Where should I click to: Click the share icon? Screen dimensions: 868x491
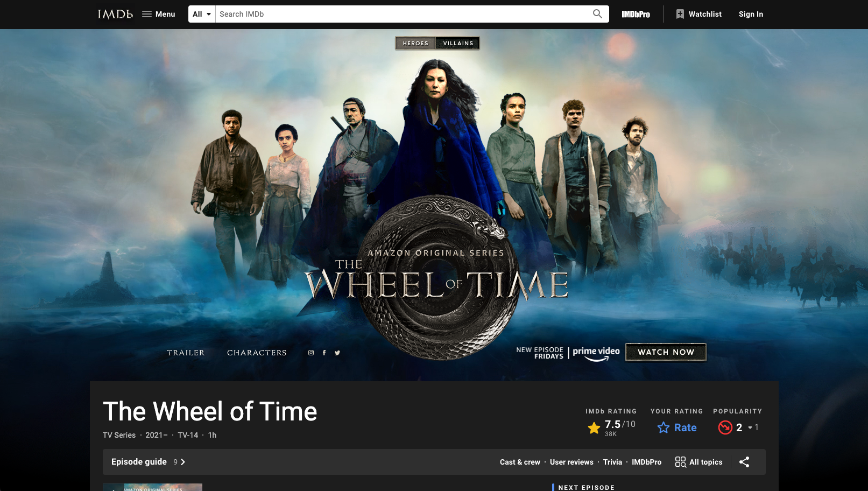(x=744, y=462)
